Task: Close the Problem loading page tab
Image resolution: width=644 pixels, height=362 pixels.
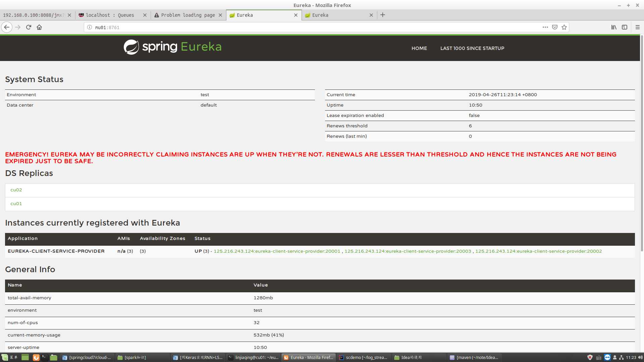Action: click(220, 15)
